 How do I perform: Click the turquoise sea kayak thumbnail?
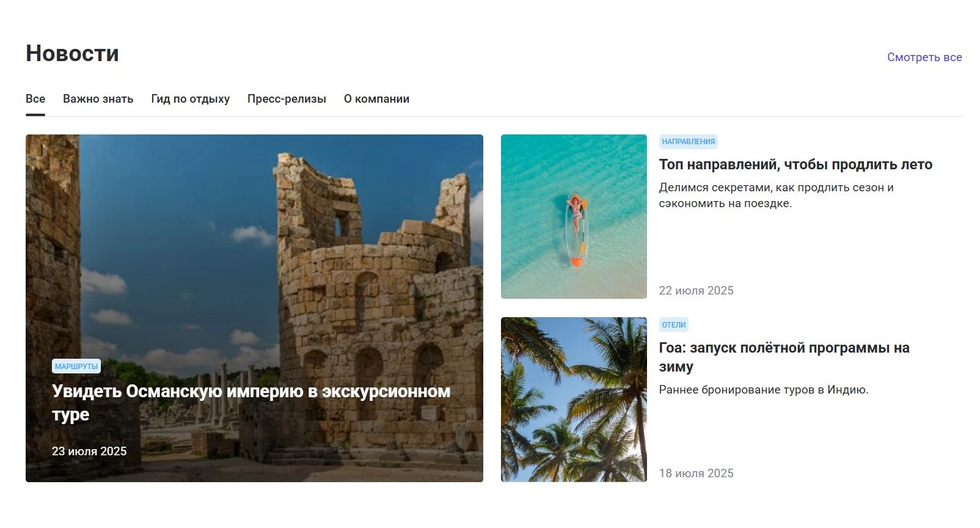click(x=574, y=217)
